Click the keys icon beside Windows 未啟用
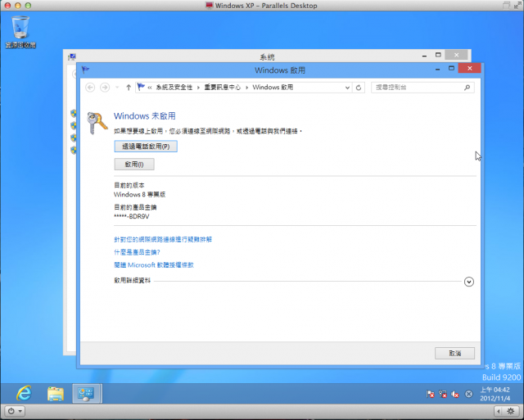524x420 pixels. coord(97,123)
